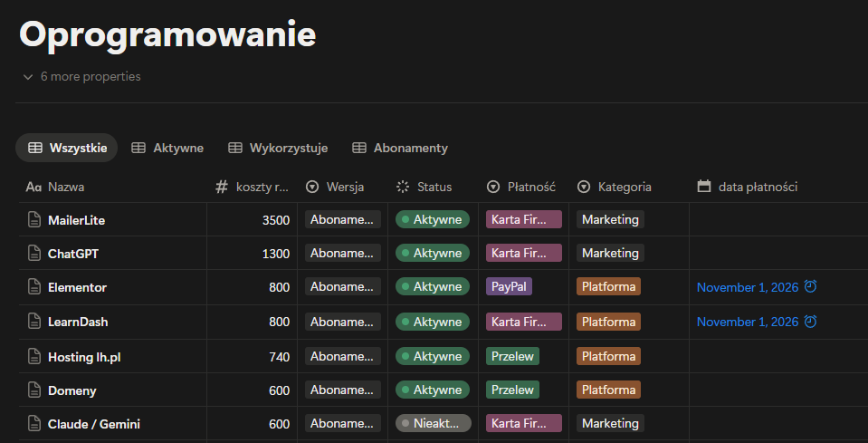Viewport: 868px width, 443px height.
Task: Switch to the Aktywne tab
Action: click(167, 148)
